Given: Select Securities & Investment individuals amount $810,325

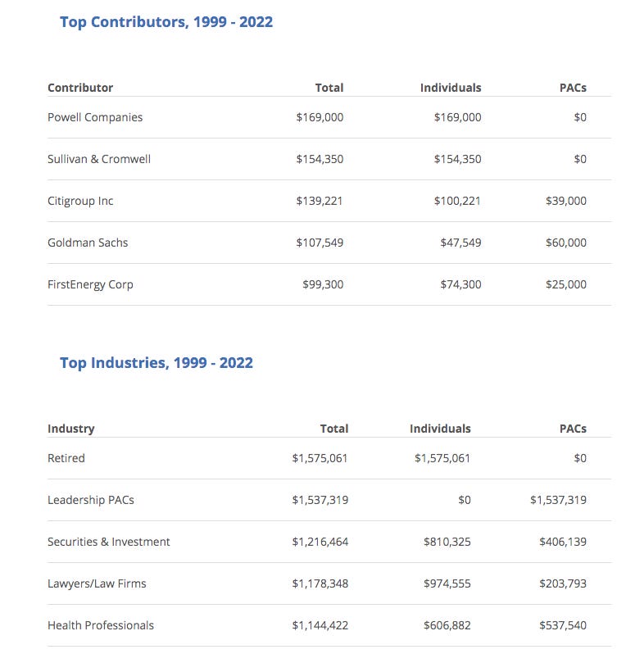Looking at the screenshot, I should (x=447, y=542).
